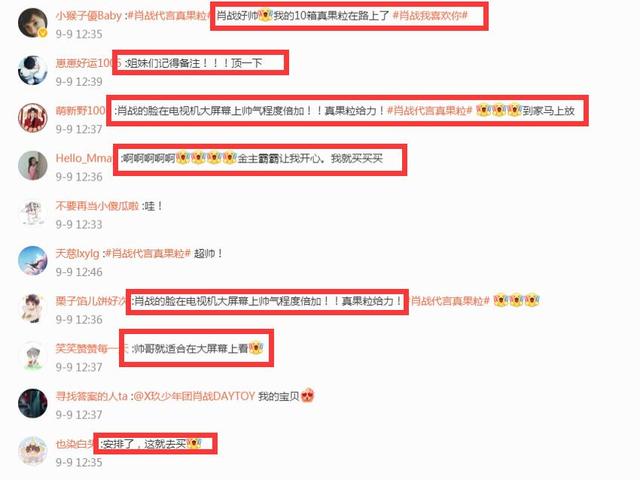640x480 pixels.
Task: Click mention @X玖少年团肖战DAYTOY
Action: click(x=194, y=396)
